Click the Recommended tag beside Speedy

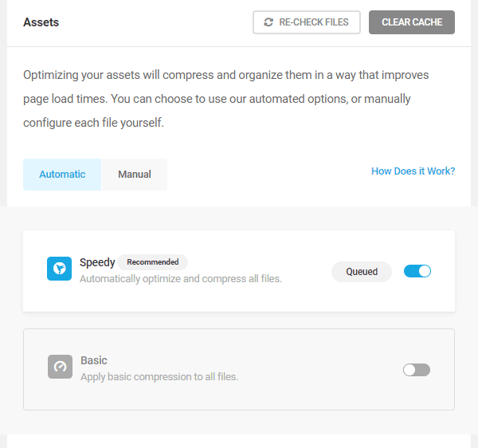coord(153,262)
